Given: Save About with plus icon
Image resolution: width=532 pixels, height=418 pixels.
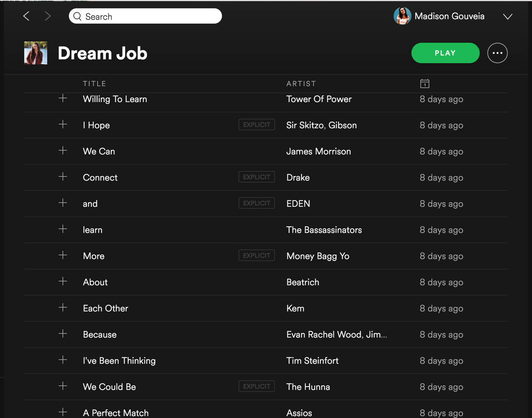Looking at the screenshot, I should [x=63, y=281].
